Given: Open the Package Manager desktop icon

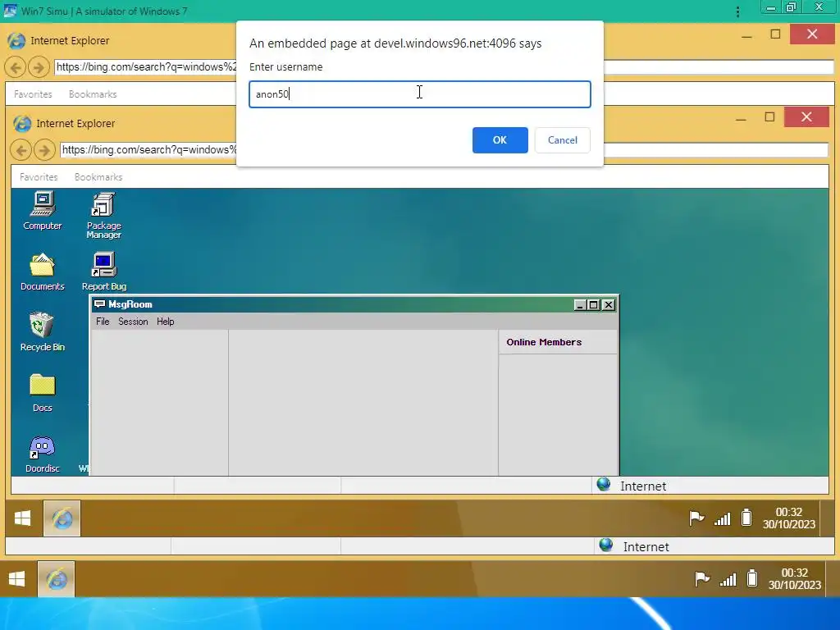Looking at the screenshot, I should click(x=104, y=216).
